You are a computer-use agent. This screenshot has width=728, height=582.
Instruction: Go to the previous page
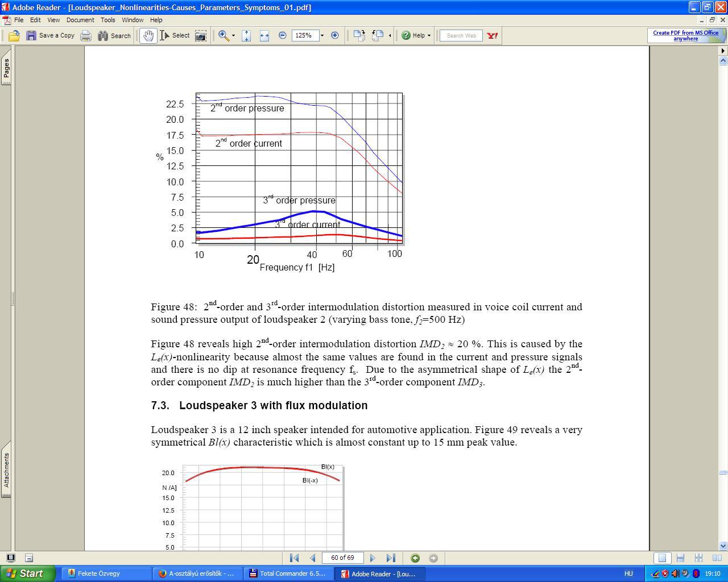pyautogui.click(x=312, y=558)
